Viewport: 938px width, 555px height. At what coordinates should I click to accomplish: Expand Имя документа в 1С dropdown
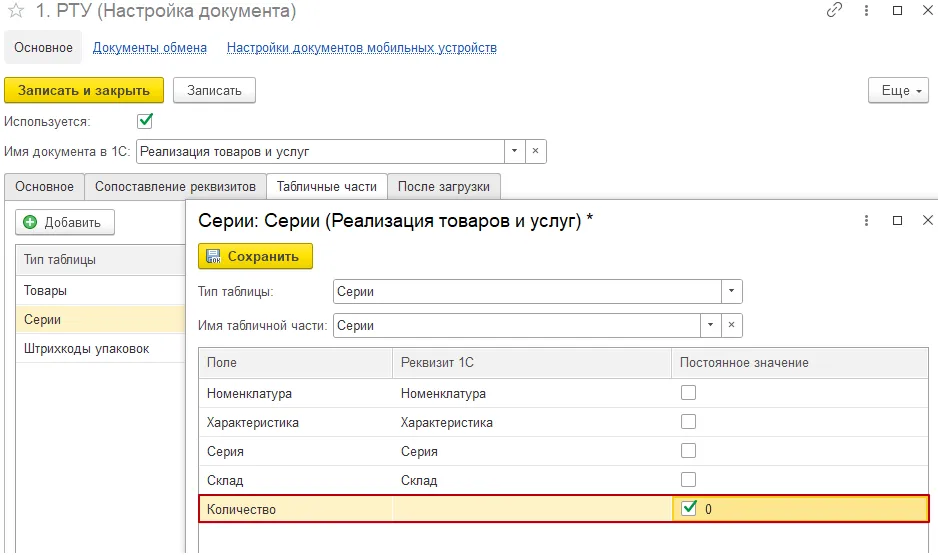point(514,151)
